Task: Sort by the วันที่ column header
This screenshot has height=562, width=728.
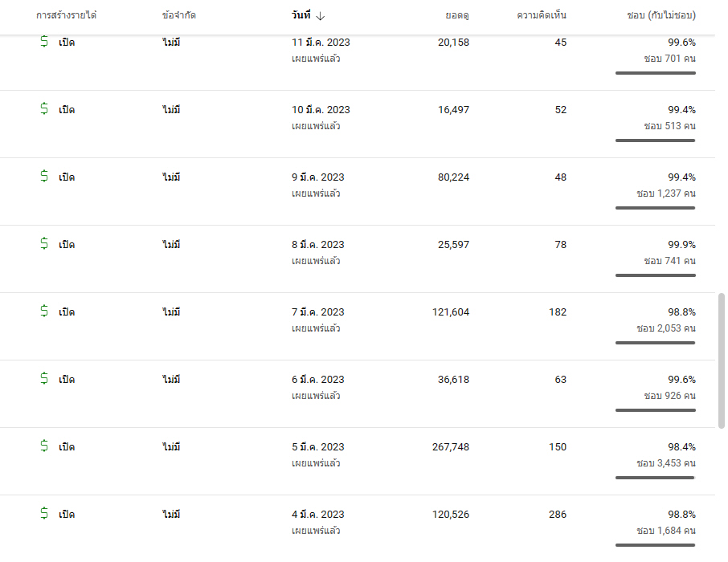Action: pos(301,14)
